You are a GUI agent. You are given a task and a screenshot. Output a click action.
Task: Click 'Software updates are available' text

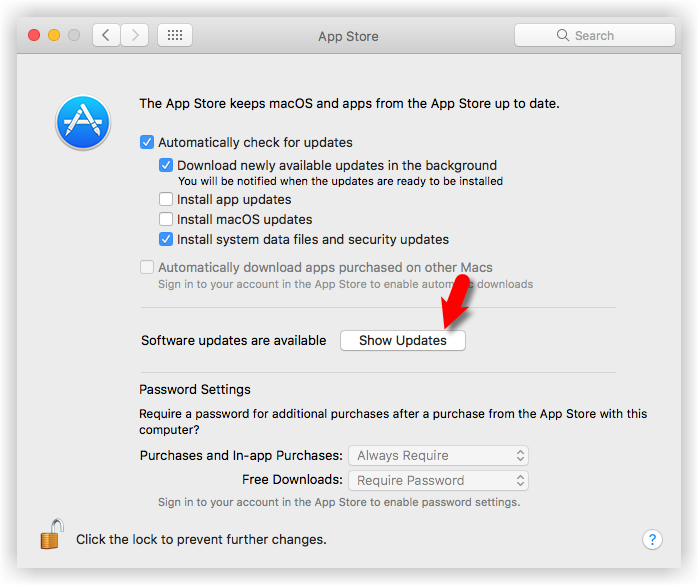point(234,340)
